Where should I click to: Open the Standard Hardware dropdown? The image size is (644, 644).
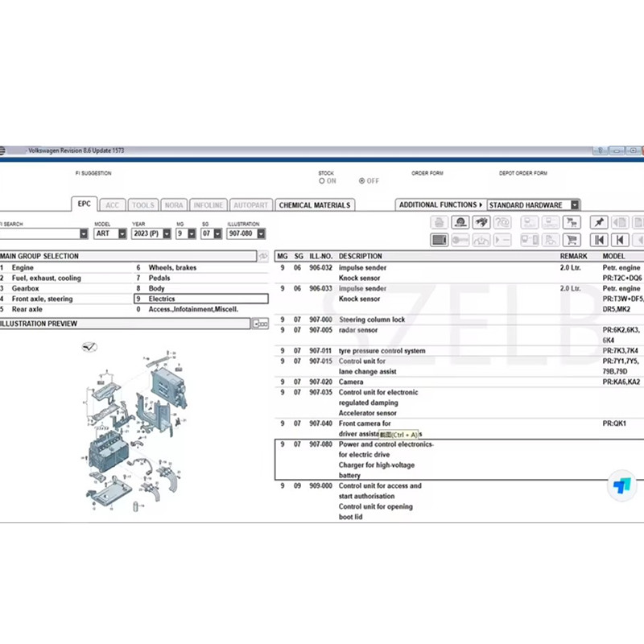(575, 205)
